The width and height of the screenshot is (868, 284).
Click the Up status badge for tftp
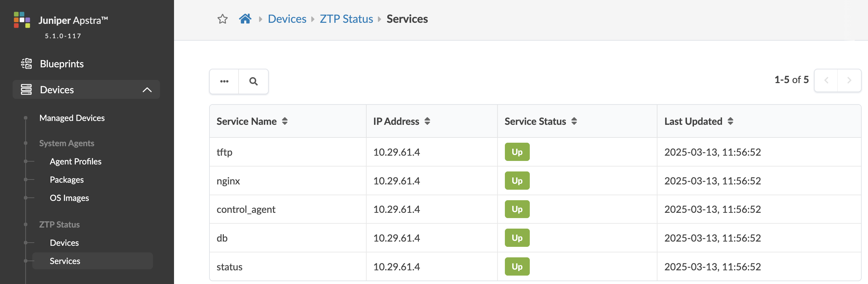click(517, 152)
